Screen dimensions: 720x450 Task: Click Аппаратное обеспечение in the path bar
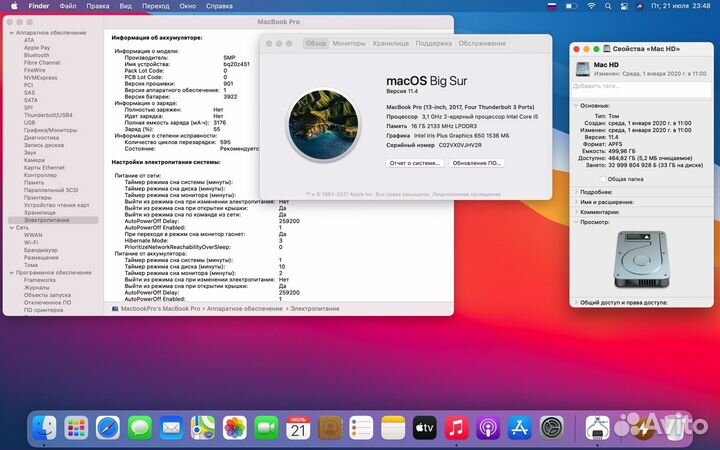tap(245, 309)
